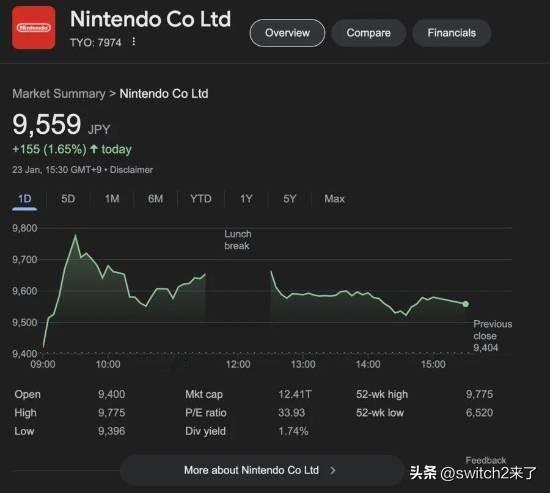Click the chevron arrow after More about Nintendo
This screenshot has height=493, width=550.
333,471
